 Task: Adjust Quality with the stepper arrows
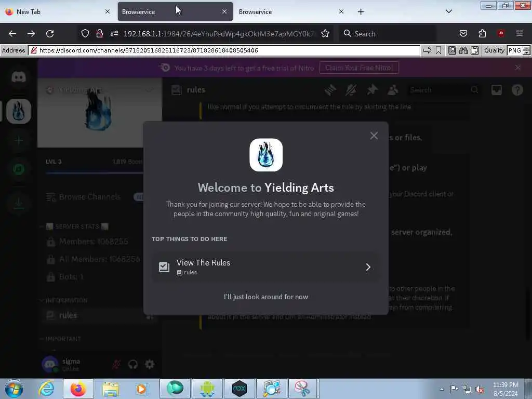point(527,50)
